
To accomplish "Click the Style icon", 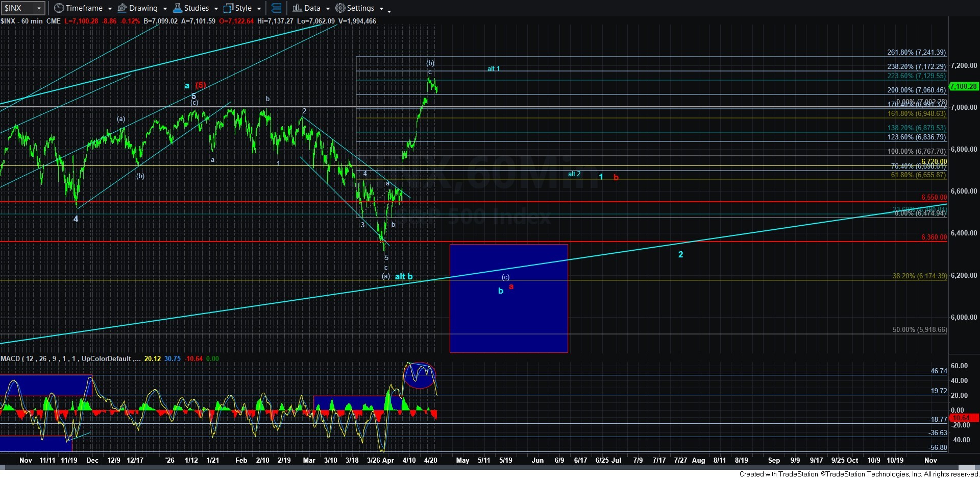I will (228, 8).
